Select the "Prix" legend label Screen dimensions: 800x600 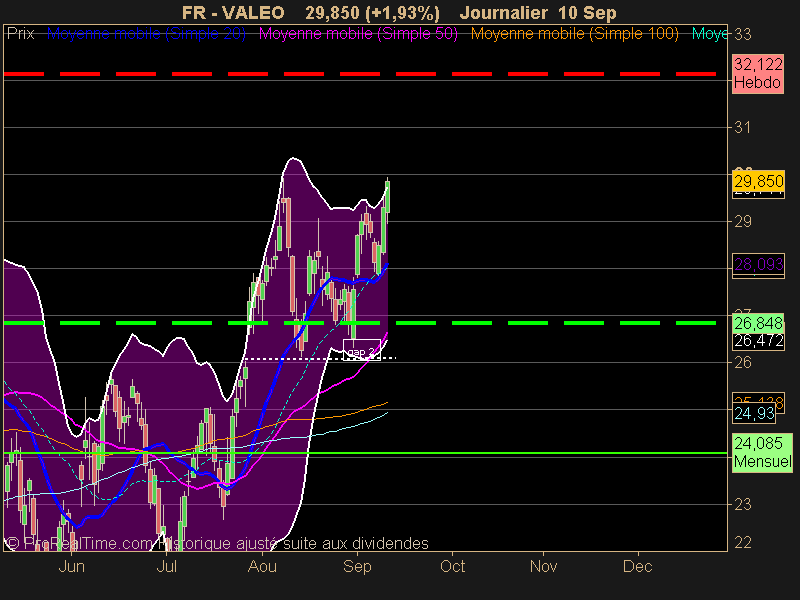point(20,34)
